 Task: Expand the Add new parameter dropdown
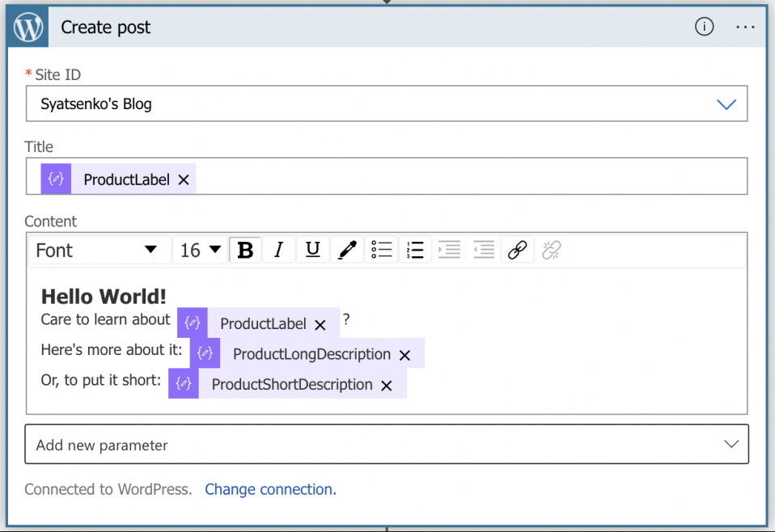[387, 445]
